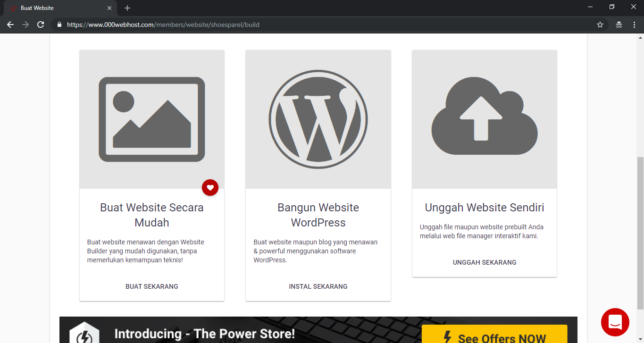Screen dimensions: 644x343
Task: Click INSTAL SEKARANG button
Action: [318, 286]
